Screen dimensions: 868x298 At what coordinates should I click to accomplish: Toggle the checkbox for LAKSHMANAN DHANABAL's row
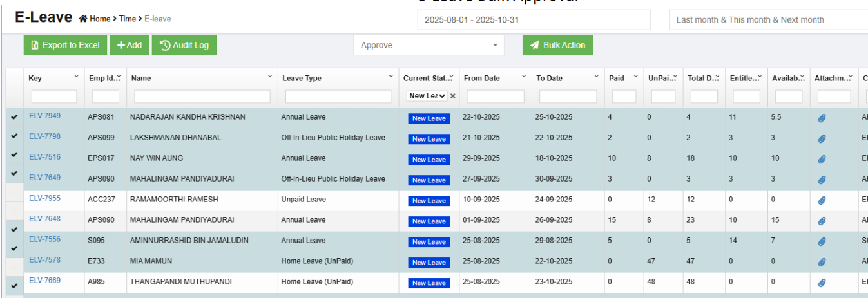tap(14, 137)
